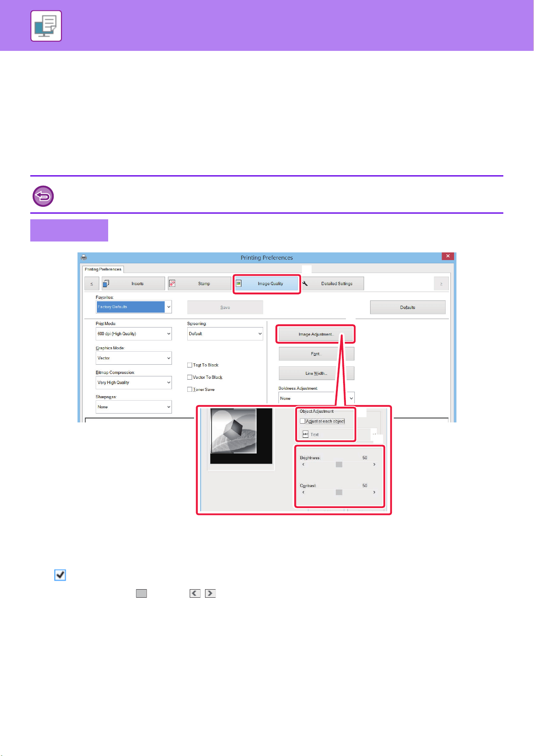Open the Print Mode dropdown
534x756 pixels.
(x=134, y=334)
